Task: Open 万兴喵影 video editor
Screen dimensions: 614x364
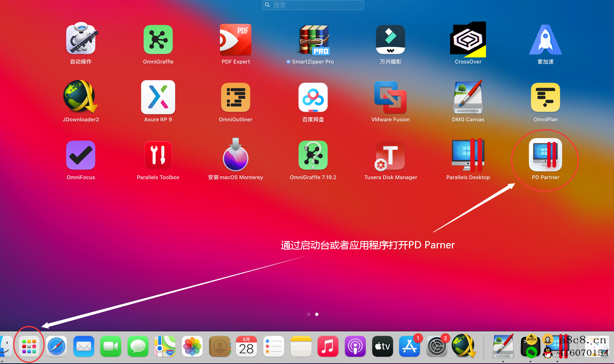Action: (391, 39)
